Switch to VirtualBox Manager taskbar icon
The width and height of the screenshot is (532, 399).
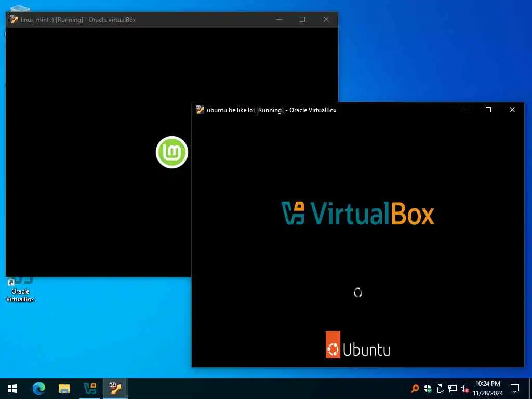coord(90,389)
